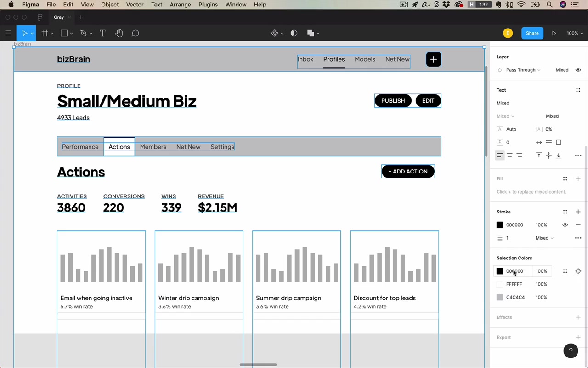Open the Vector menu
588x368 pixels.
pyautogui.click(x=135, y=5)
